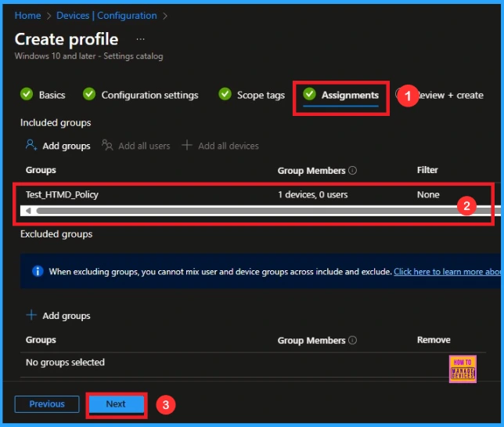Click the '1 devices, 0 users' cell
This screenshot has height=427, width=504.
tap(313, 194)
